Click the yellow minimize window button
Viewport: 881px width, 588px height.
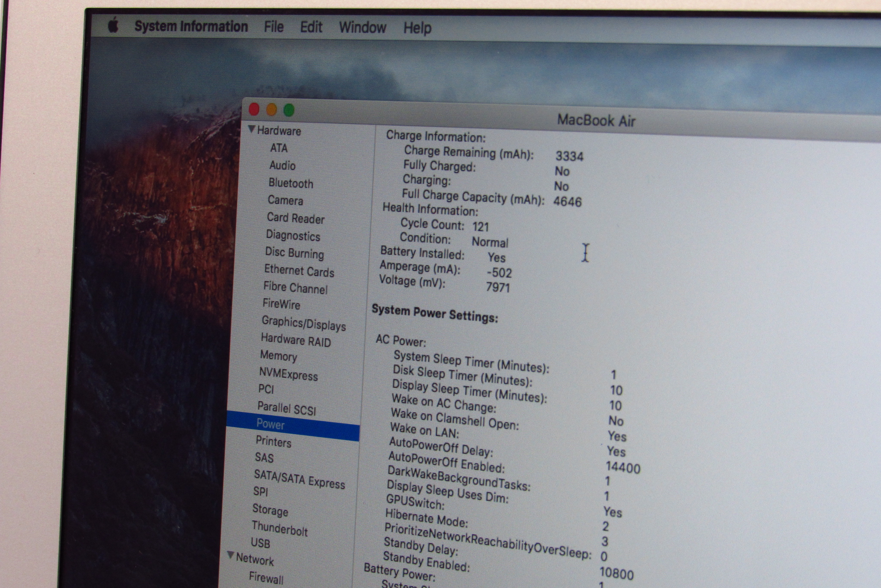(271, 110)
